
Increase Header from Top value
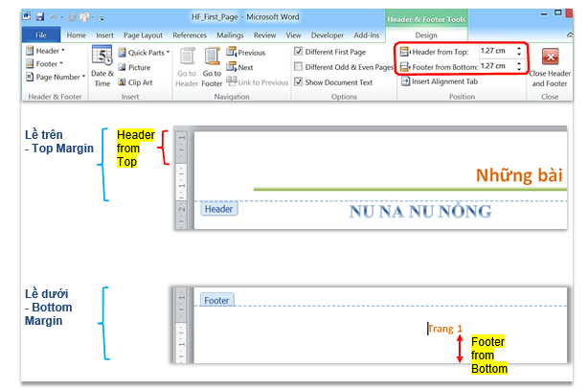pos(519,49)
